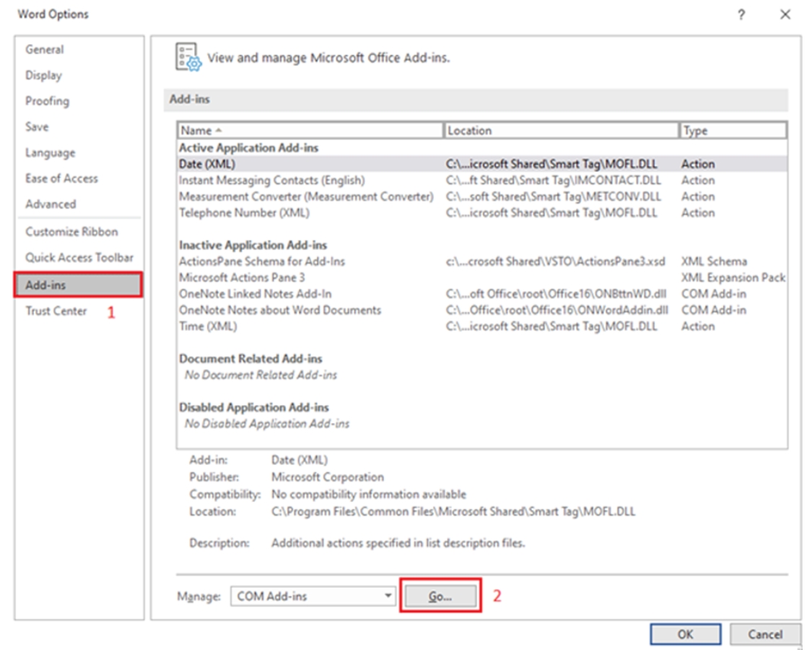Click the XML Expansion Pack type cell
The height and width of the screenshot is (650, 812).
tap(733, 278)
